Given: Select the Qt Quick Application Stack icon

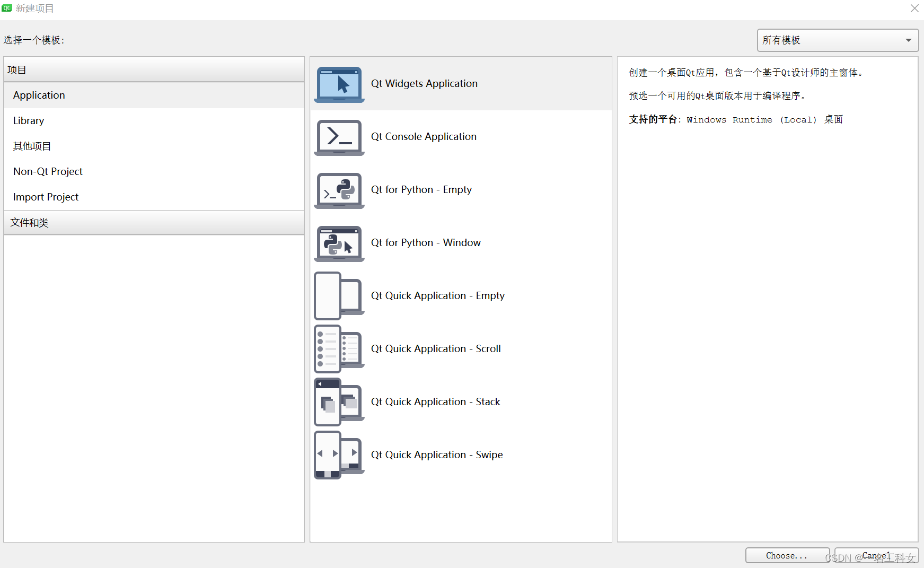Looking at the screenshot, I should coord(339,402).
